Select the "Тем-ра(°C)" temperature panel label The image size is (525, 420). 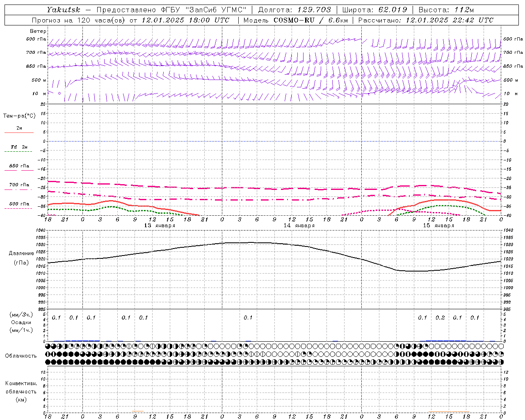pyautogui.click(x=19, y=116)
